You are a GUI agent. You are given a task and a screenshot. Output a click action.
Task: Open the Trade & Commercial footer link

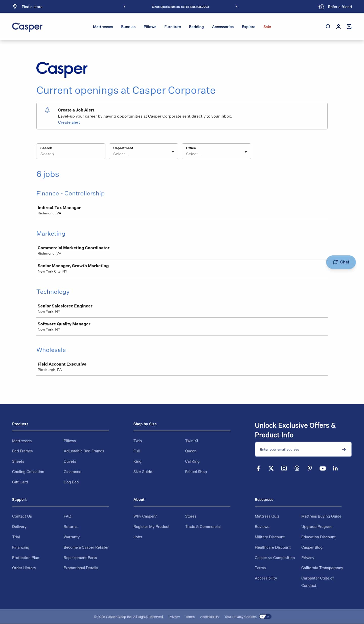(x=203, y=527)
